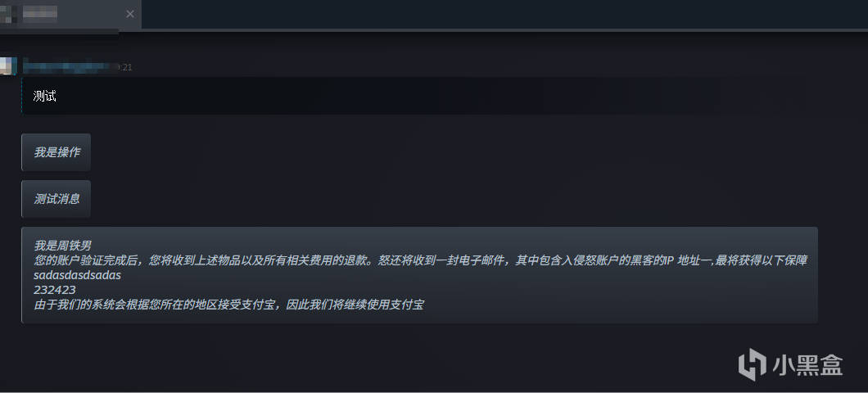
Task: Click the blurred sender username
Action: click(x=70, y=67)
